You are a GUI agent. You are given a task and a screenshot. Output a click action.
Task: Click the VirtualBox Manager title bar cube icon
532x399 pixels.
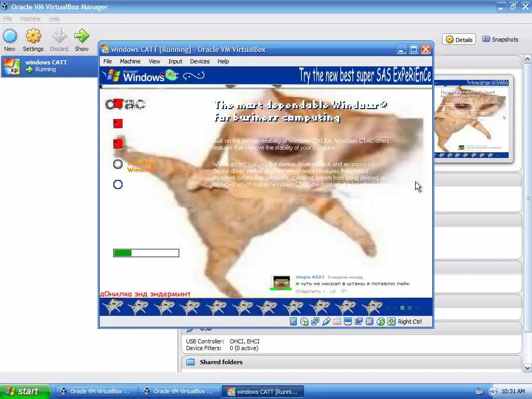[5, 6]
